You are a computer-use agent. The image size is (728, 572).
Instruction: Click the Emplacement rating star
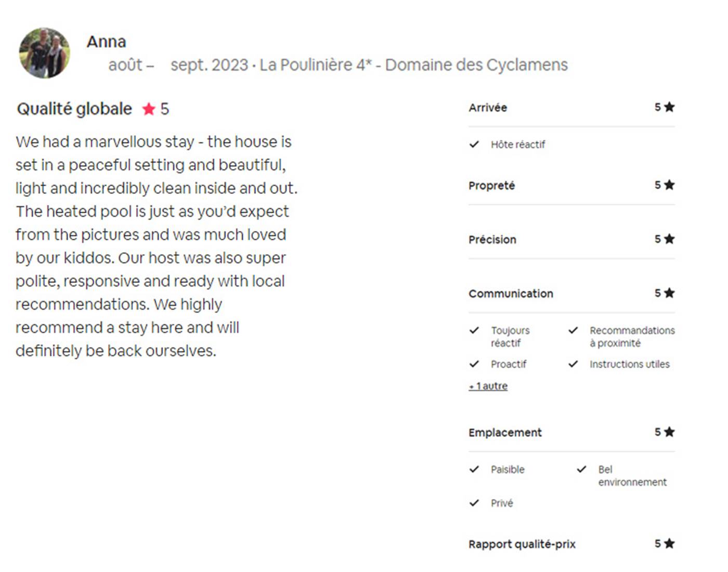tap(669, 432)
